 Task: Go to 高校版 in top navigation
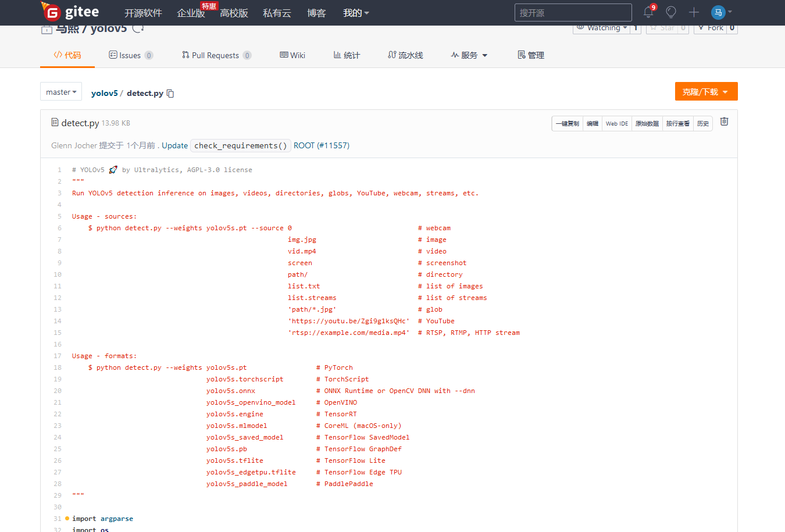[x=234, y=13]
